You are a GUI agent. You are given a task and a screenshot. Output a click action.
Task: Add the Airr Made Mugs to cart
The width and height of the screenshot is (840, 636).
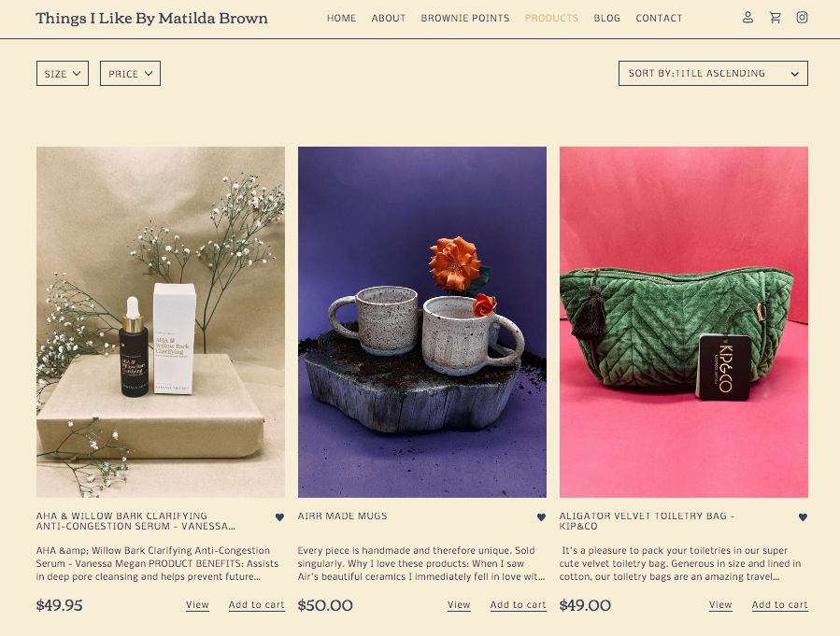pos(518,605)
